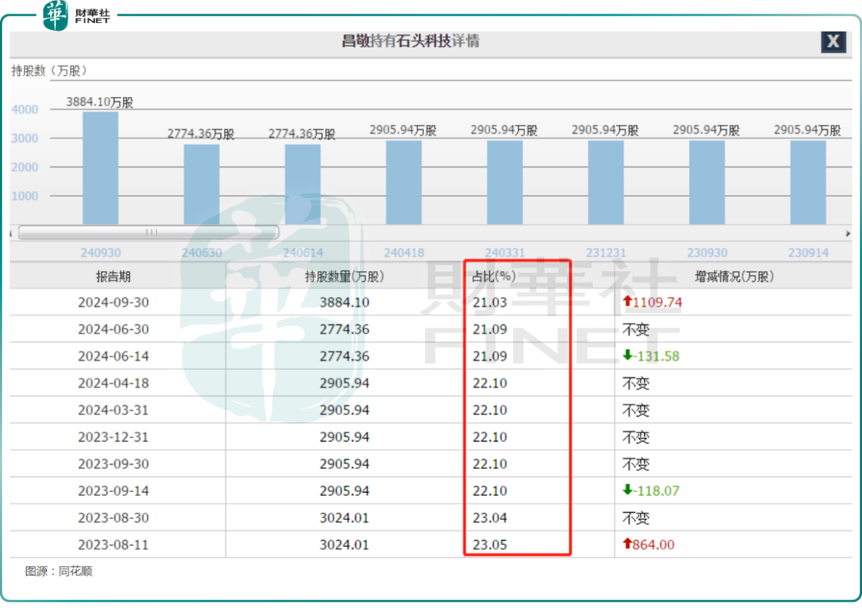Click the chart scrollbar's left arrow
This screenshot has height=616, width=862.
click(11, 233)
